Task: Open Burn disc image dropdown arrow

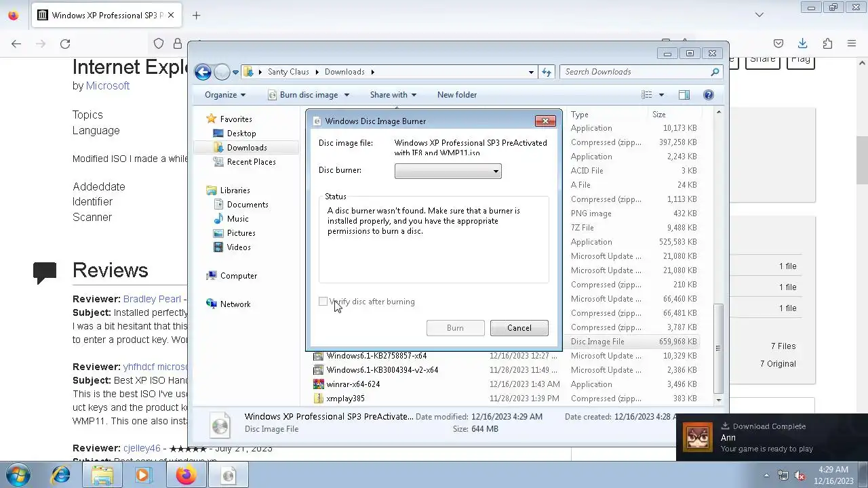Action: (x=347, y=95)
